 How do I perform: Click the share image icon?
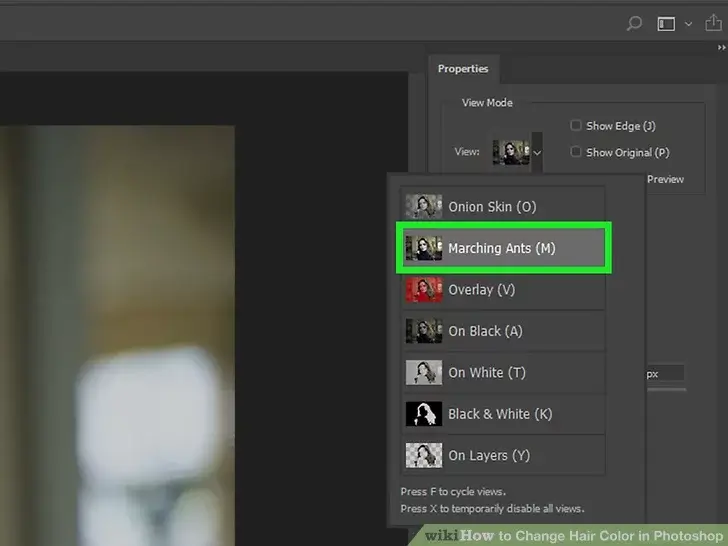coord(715,24)
